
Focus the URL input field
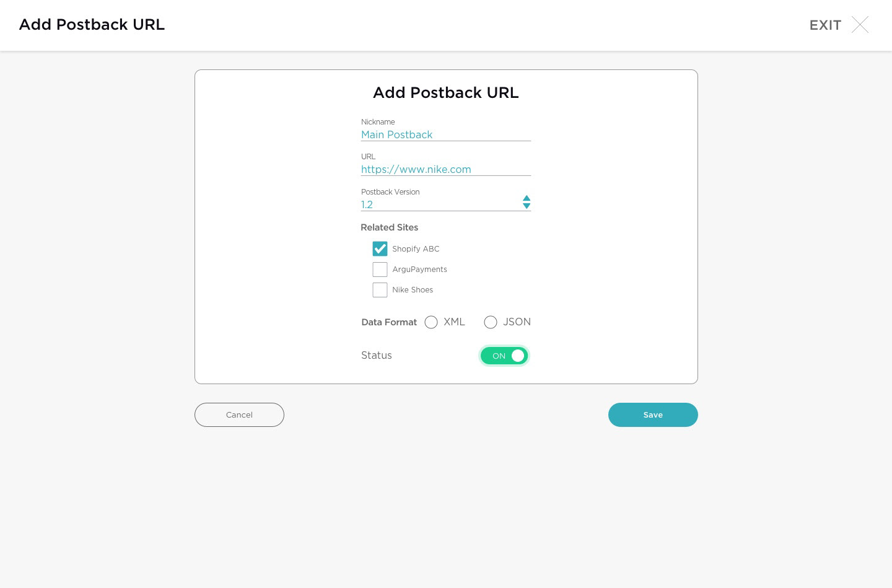[445, 169]
